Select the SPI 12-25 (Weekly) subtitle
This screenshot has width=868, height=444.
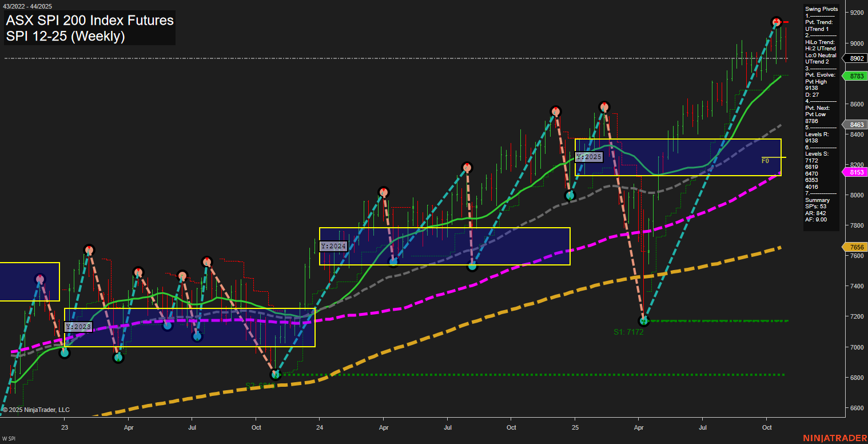click(65, 37)
